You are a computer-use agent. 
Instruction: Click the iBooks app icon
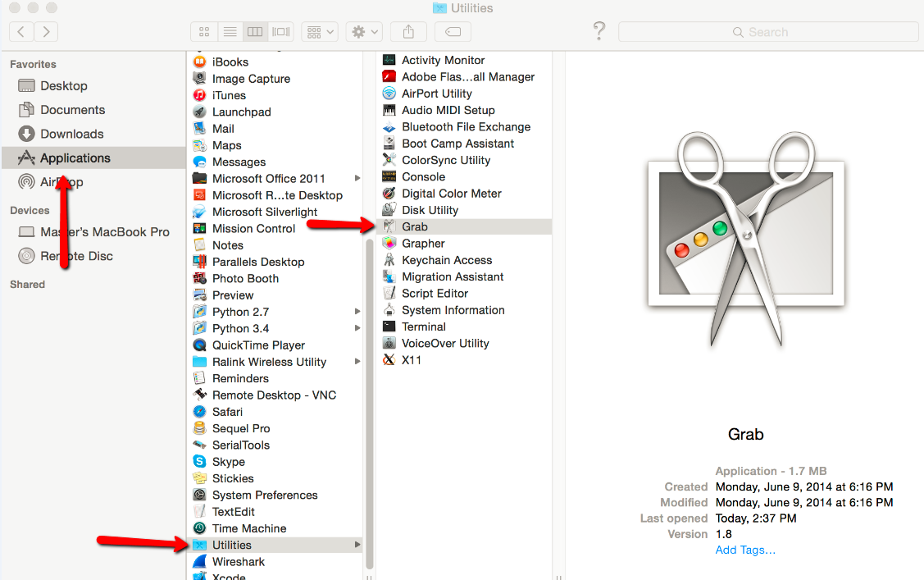click(x=200, y=62)
